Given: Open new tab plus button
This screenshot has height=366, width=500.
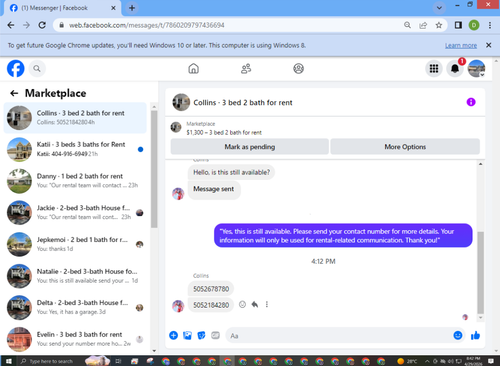Looking at the screenshot, I should coord(132,8).
